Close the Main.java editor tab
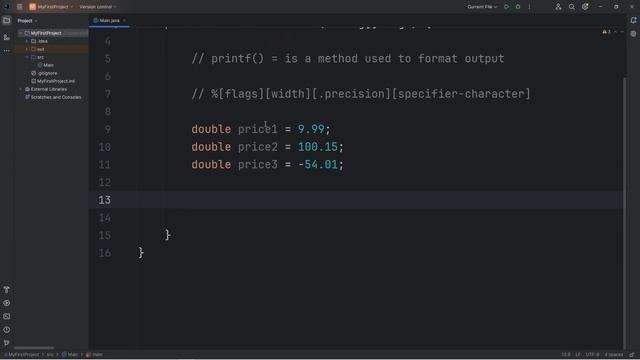This screenshot has height=360, width=640. [124, 20]
